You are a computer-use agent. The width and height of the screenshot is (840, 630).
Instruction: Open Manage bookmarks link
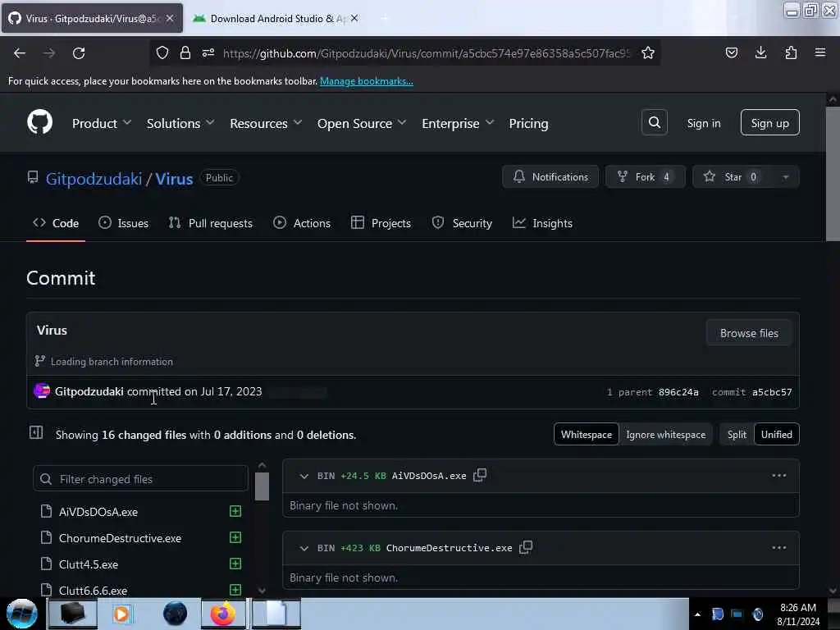click(x=367, y=81)
